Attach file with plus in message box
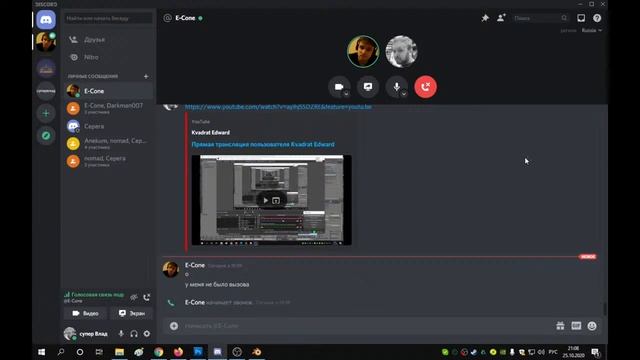 [174, 326]
